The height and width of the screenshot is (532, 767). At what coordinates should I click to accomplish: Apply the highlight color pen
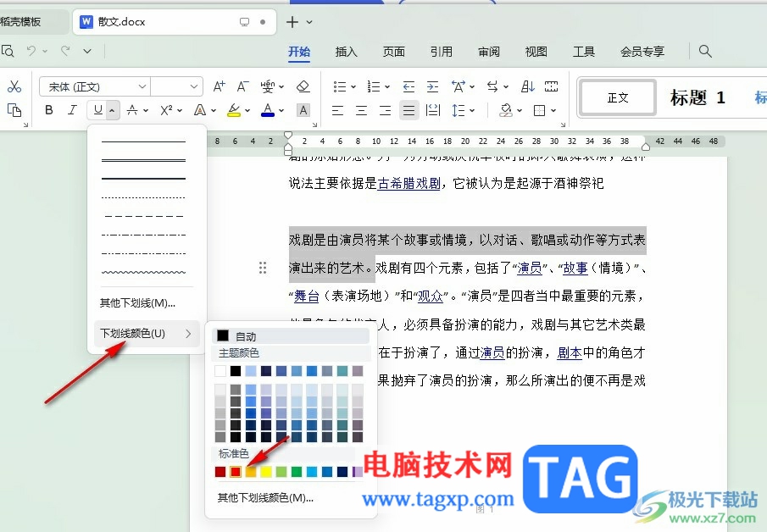pyautogui.click(x=234, y=110)
